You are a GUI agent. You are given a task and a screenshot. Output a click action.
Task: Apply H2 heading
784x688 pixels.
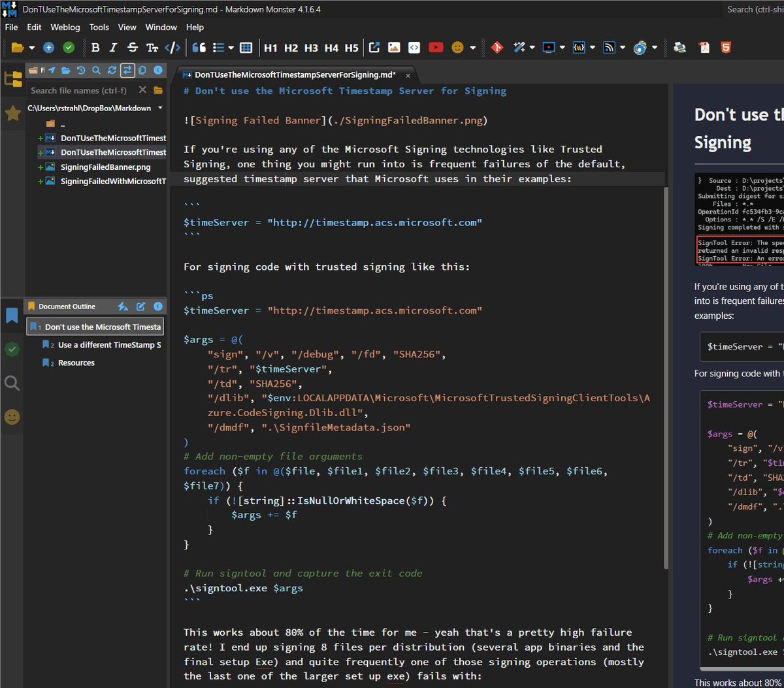(x=291, y=47)
